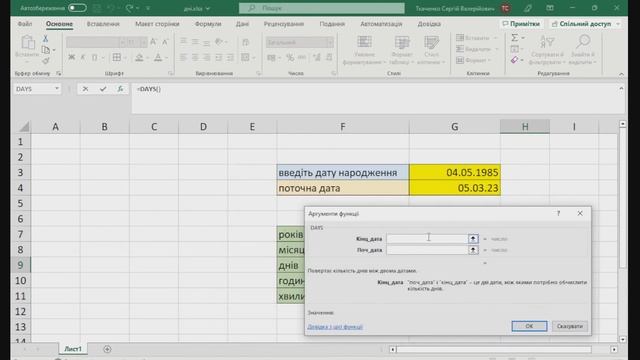Viewport: 640px width, 360px height.
Task: Click the percent style icon
Action: [x=290, y=58]
